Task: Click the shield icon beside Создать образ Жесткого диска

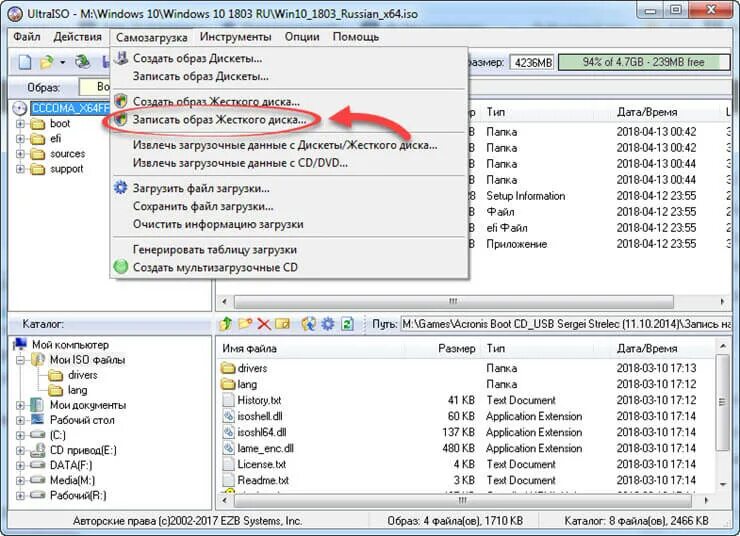Action: [121, 100]
